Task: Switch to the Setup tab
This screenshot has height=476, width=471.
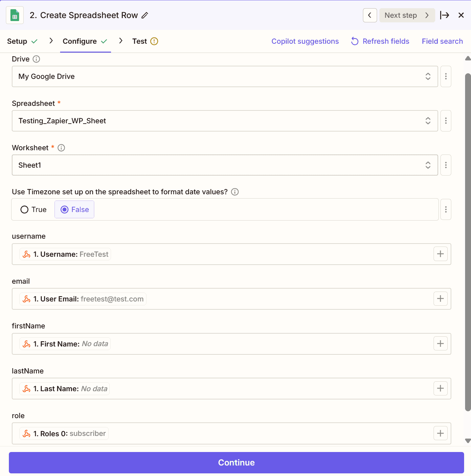Action: (x=22, y=41)
